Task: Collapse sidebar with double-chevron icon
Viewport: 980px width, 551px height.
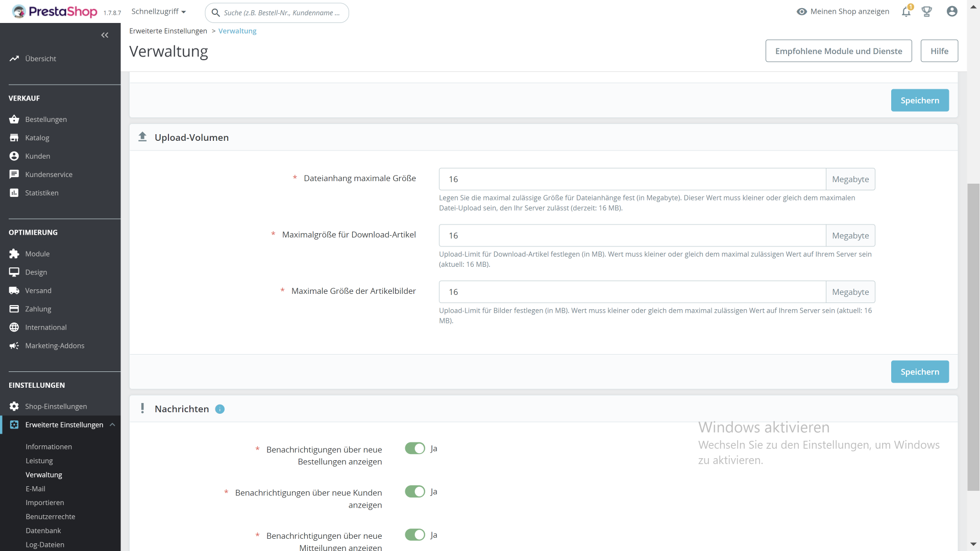Action: point(105,35)
